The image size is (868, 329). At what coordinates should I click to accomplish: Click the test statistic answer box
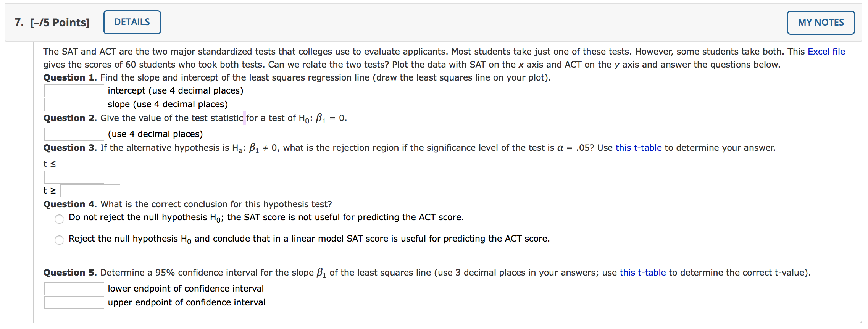point(74,134)
